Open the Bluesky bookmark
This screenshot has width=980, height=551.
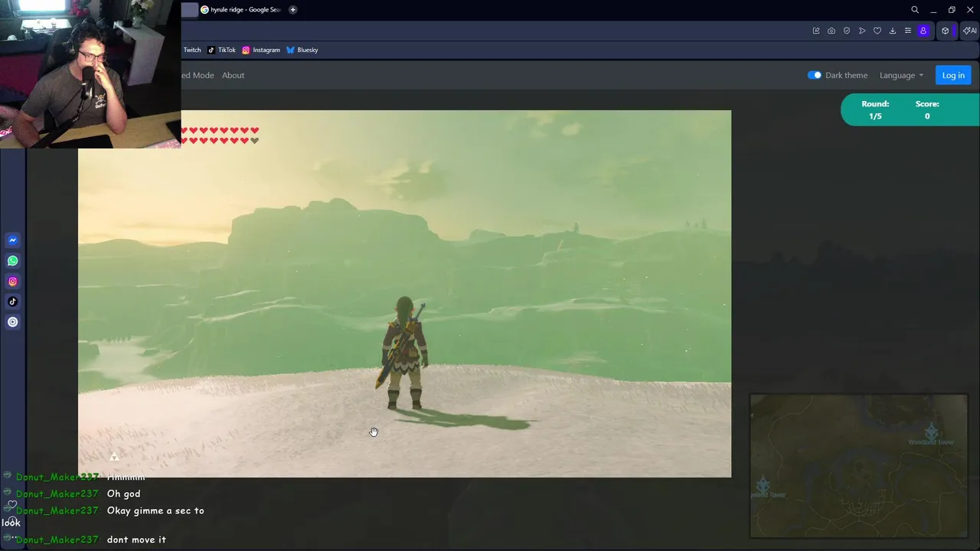pyautogui.click(x=302, y=50)
